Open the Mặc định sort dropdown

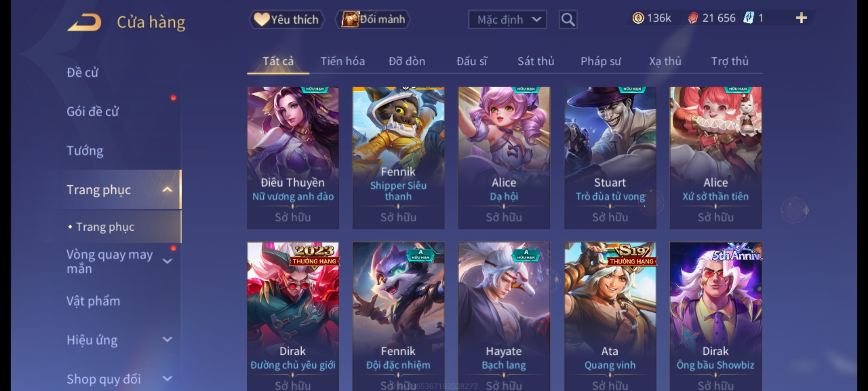507,20
